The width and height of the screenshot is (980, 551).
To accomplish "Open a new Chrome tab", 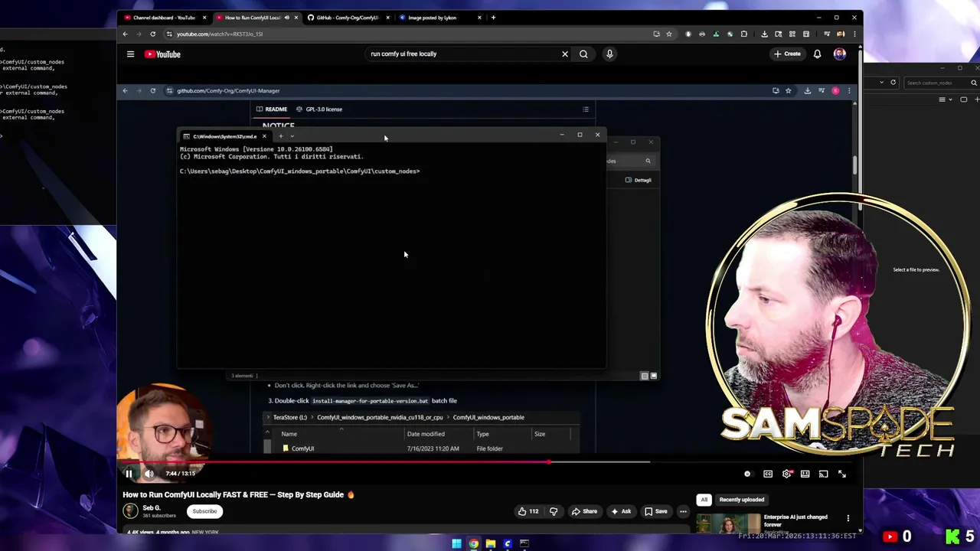I will [x=493, y=18].
